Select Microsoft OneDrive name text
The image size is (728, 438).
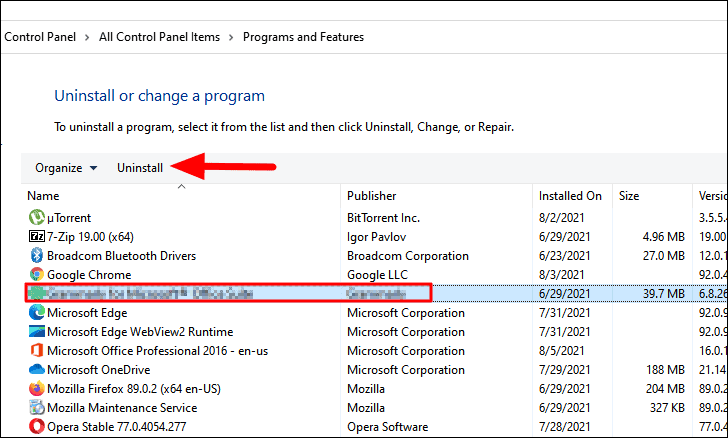(x=98, y=370)
